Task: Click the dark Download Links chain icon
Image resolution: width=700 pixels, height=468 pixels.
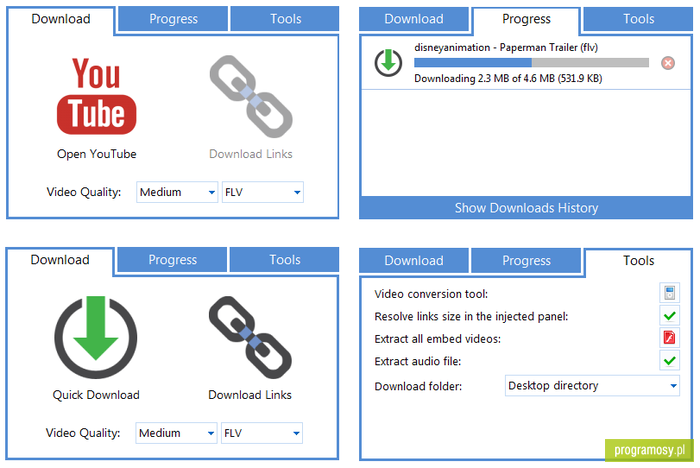Action: 250,337
